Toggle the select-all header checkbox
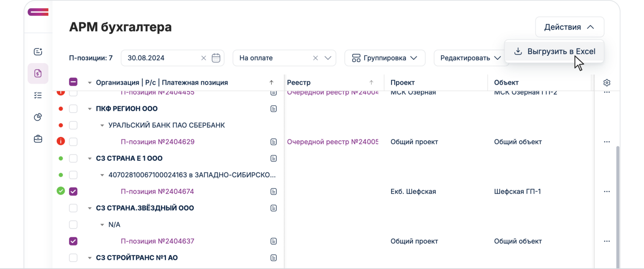This screenshot has width=644, height=269. point(73,82)
